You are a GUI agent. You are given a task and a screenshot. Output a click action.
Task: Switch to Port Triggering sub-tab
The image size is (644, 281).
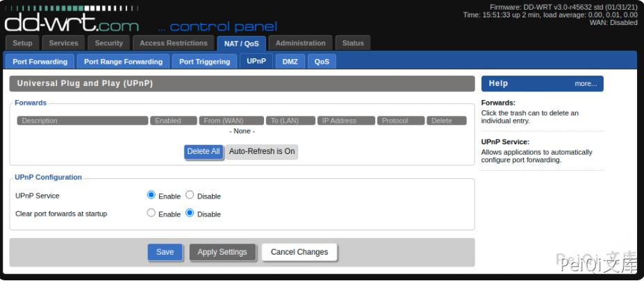[204, 62]
